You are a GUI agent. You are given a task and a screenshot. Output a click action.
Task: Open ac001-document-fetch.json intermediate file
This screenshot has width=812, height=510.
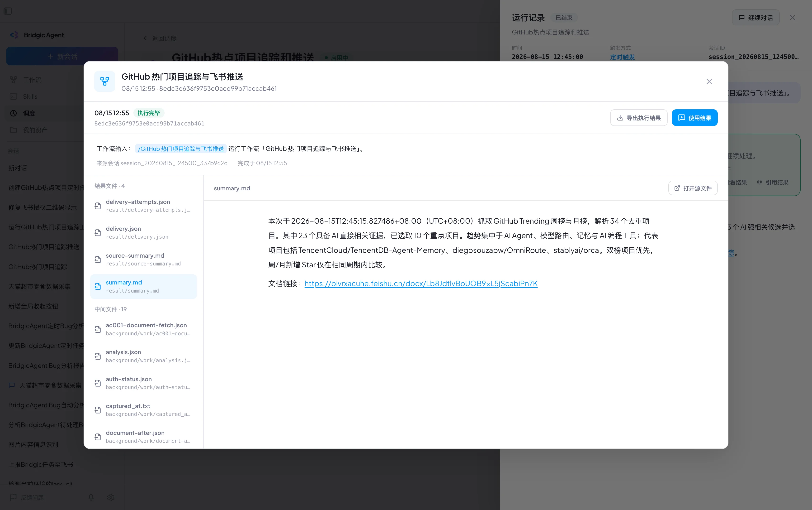pos(144,329)
